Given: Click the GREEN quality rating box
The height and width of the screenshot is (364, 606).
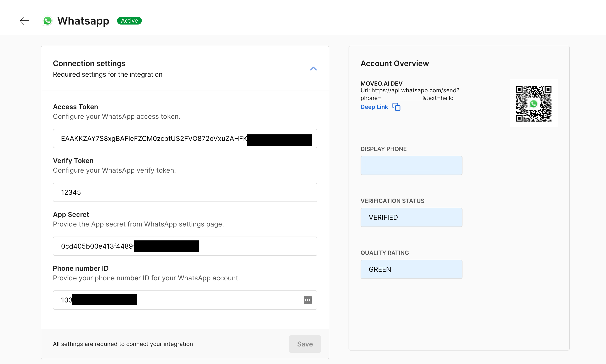Looking at the screenshot, I should (x=411, y=269).
